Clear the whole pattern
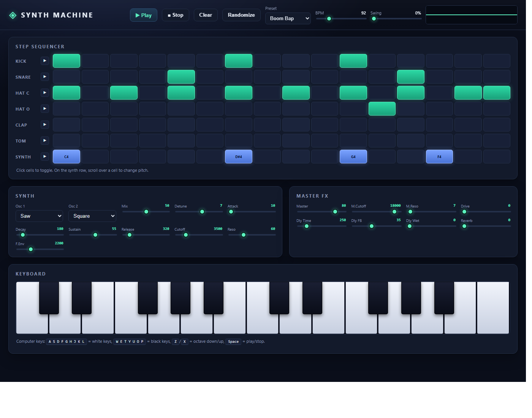This screenshot has width=532, height=418. [206, 15]
